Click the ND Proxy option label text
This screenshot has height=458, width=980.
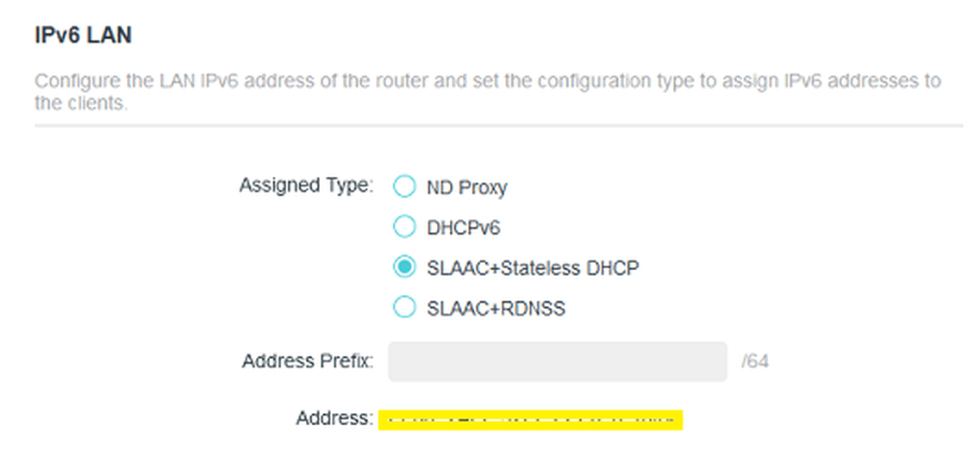467,188
